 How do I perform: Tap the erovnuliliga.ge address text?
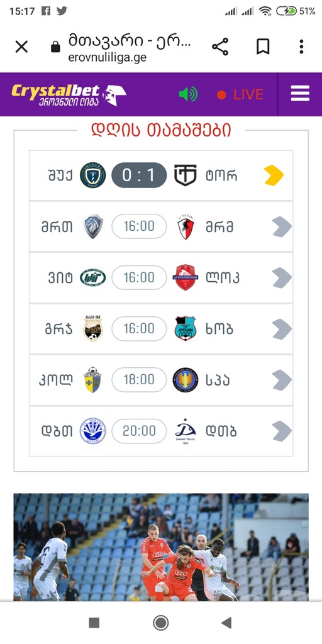[x=108, y=58]
